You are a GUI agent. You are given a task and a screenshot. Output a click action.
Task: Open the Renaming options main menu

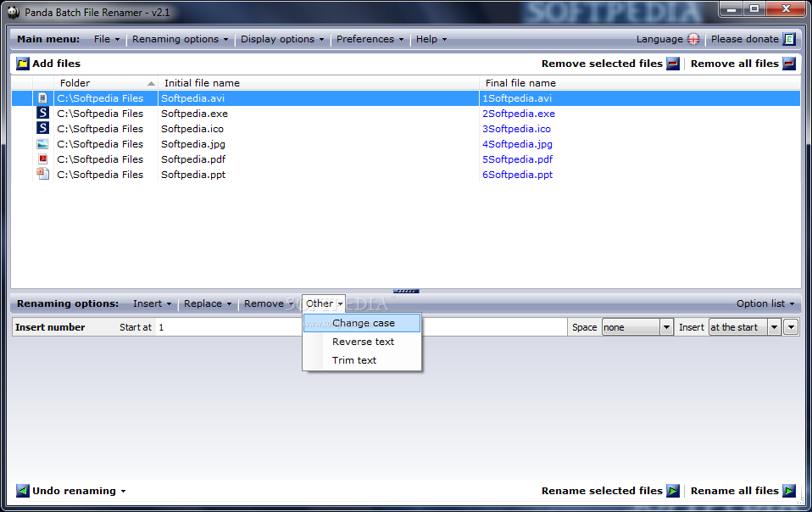click(x=180, y=39)
